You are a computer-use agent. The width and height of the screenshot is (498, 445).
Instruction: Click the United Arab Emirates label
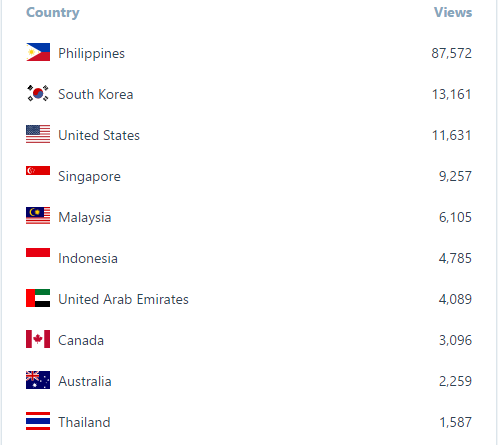tap(123, 299)
